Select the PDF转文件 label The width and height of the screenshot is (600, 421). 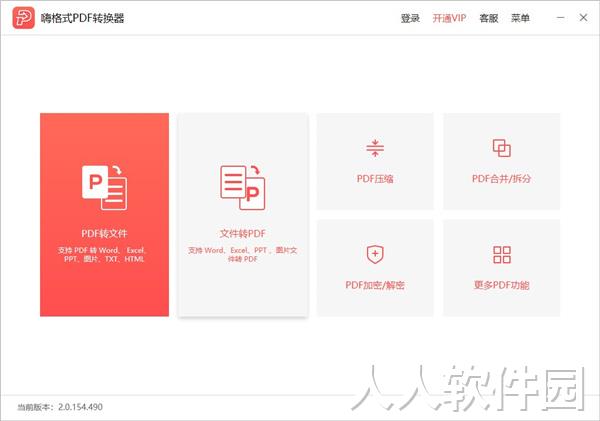click(x=104, y=233)
